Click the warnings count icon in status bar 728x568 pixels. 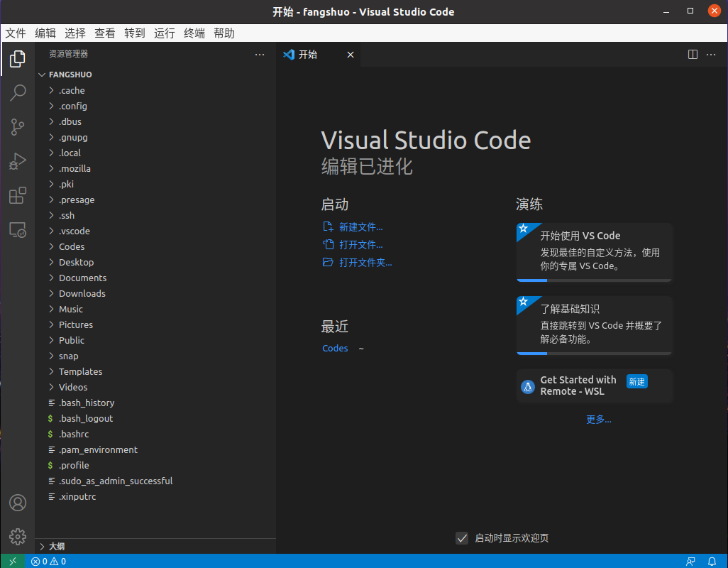pyautogui.click(x=54, y=562)
